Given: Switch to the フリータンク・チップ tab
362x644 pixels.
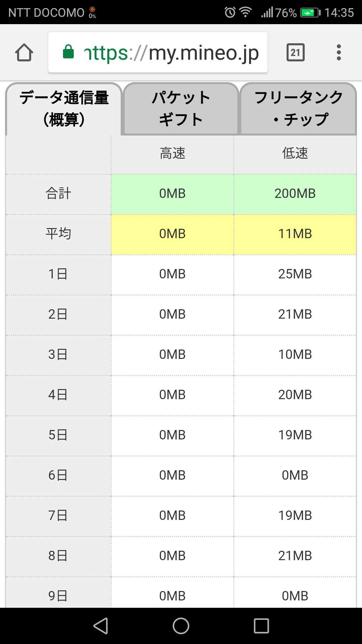Looking at the screenshot, I should click(298, 109).
